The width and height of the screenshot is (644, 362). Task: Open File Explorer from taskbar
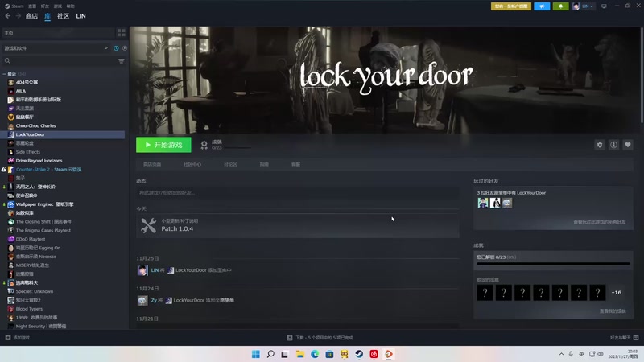pos(299,354)
